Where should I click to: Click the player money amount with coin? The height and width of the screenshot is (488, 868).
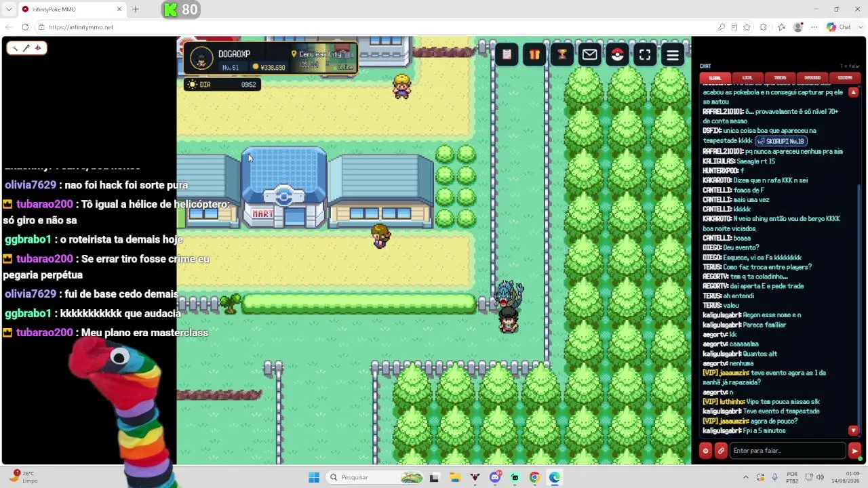[x=269, y=68]
